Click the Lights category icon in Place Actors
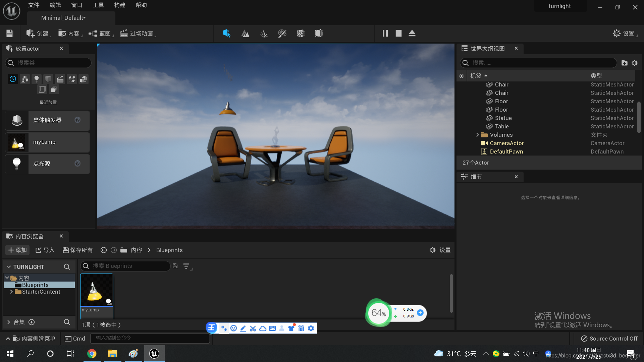The width and height of the screenshot is (644, 362). pyautogui.click(x=37, y=79)
